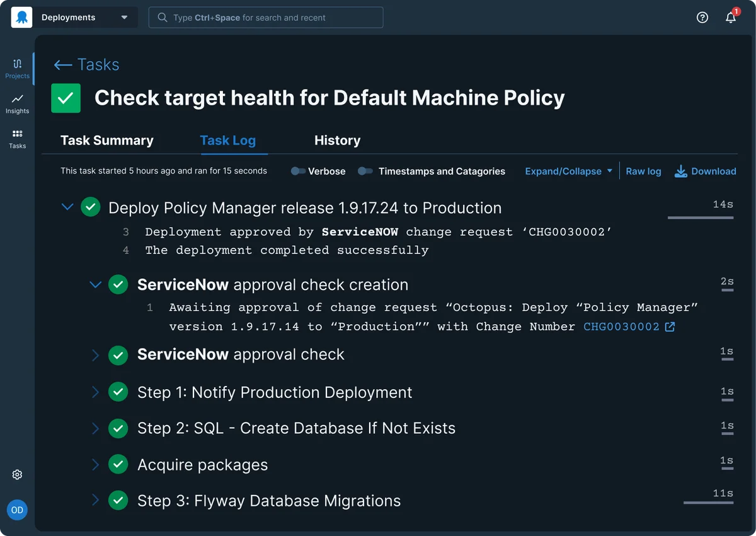
Task: Expand the ServiceNow approval check row
Action: (96, 355)
